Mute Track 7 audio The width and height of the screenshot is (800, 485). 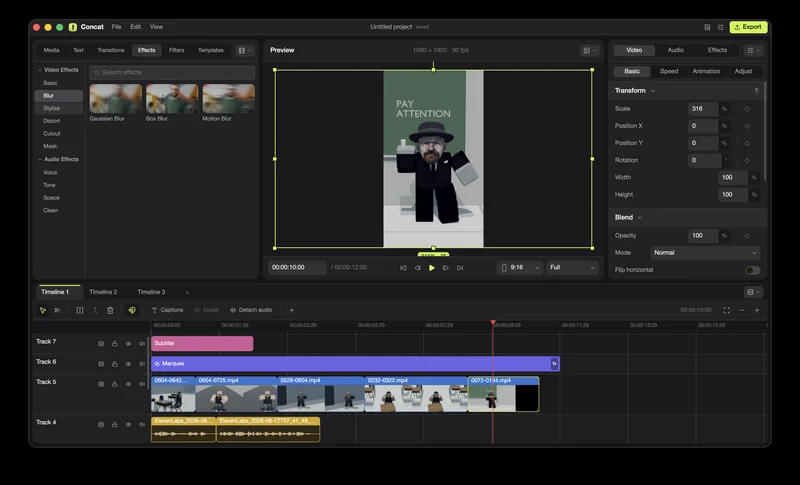pyautogui.click(x=142, y=344)
